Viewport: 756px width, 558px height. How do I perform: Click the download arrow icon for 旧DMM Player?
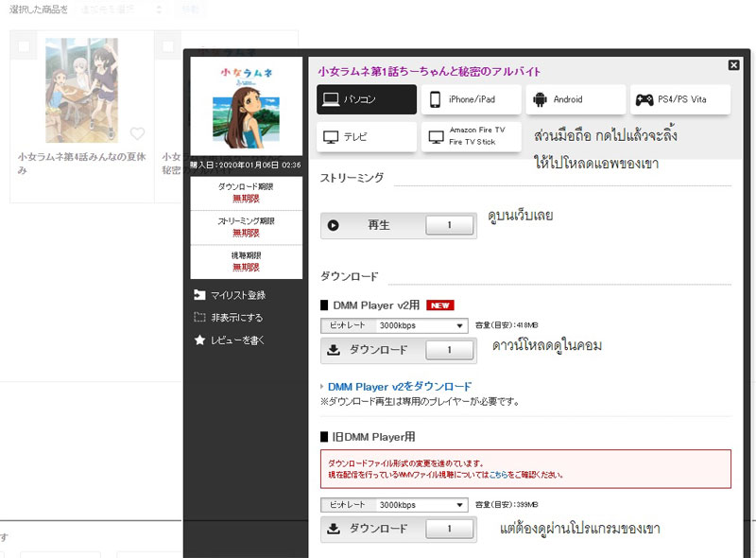coord(334,529)
